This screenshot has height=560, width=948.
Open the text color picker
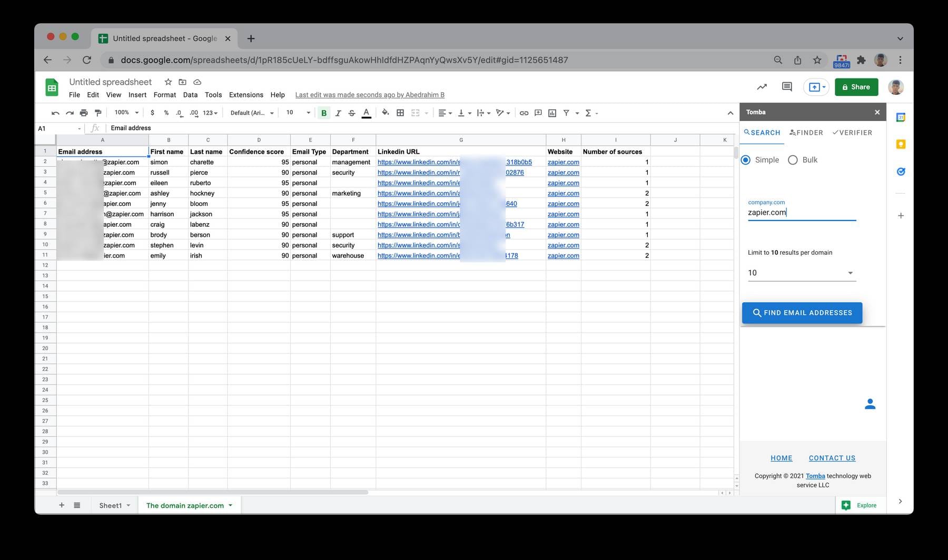tap(367, 113)
